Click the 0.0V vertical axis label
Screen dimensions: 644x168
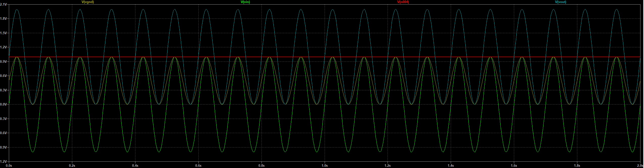(x=4, y=104)
